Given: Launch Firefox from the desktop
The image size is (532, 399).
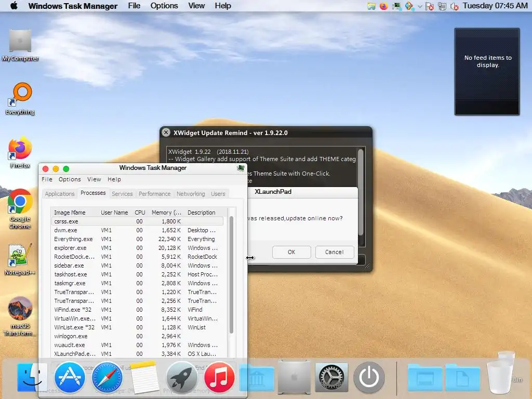Looking at the screenshot, I should pos(20,152).
